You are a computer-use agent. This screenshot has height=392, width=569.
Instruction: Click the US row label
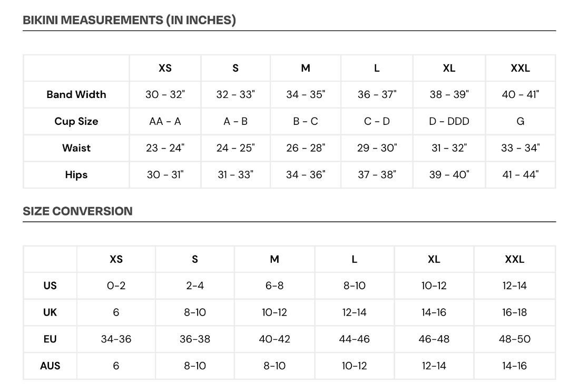click(x=50, y=286)
